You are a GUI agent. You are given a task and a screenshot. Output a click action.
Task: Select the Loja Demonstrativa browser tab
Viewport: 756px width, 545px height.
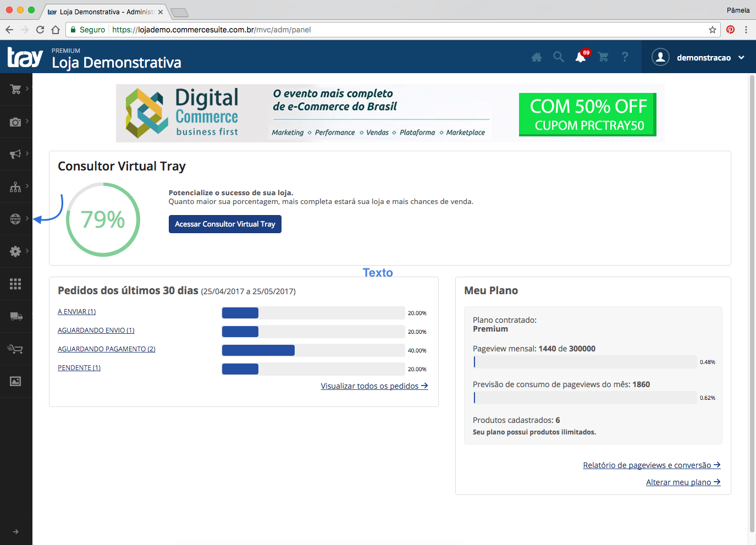click(x=104, y=12)
